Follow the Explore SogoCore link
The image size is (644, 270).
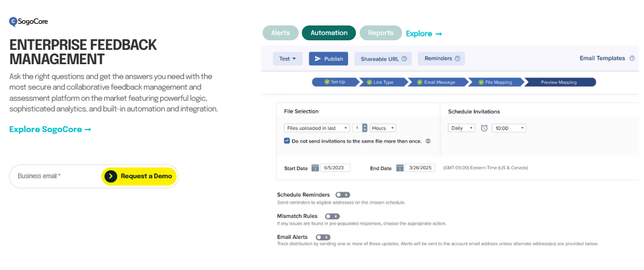tap(50, 129)
